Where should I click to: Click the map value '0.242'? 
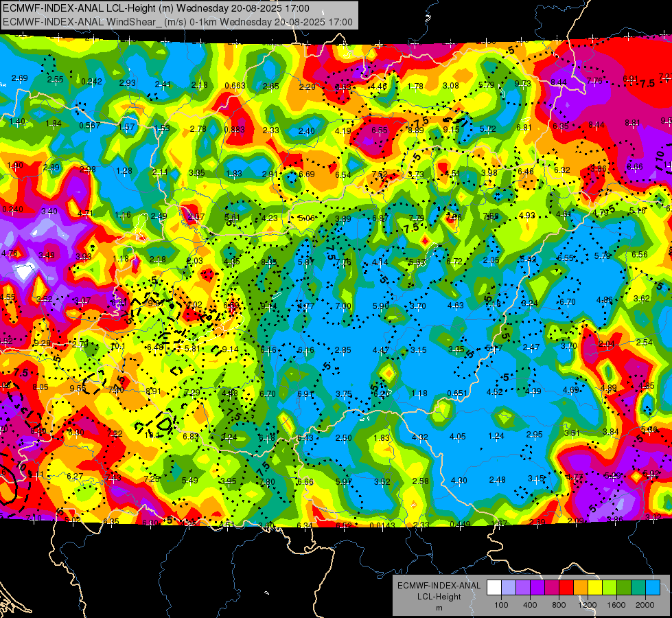(92, 82)
